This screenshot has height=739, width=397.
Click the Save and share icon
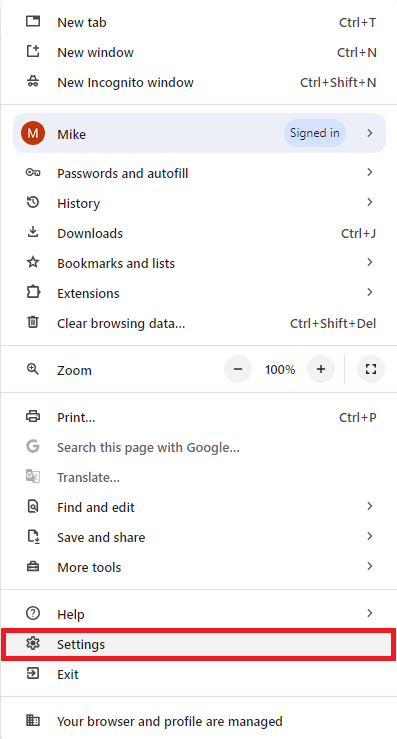(33, 537)
